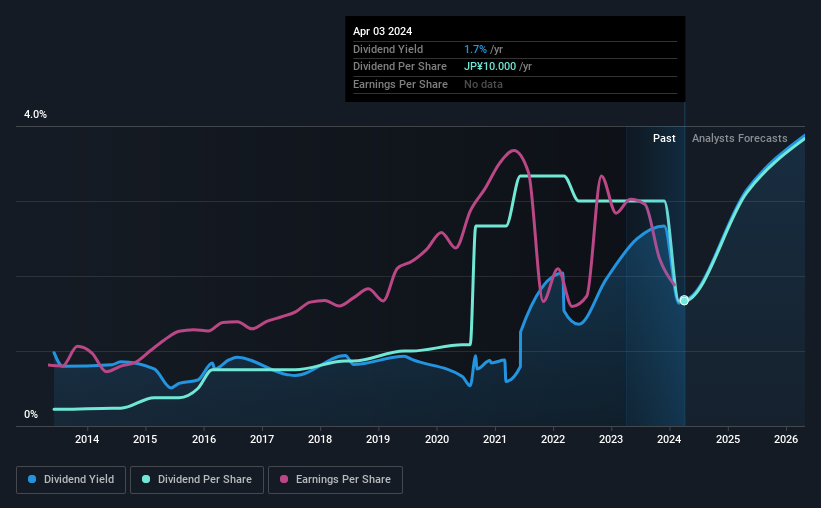Click the pink Earnings Per Share legend dot

tap(284, 479)
